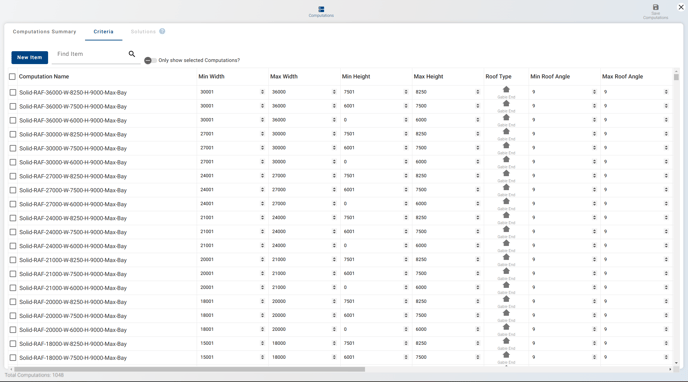Click the Computation Name column header
The width and height of the screenshot is (688, 382).
coord(44,77)
